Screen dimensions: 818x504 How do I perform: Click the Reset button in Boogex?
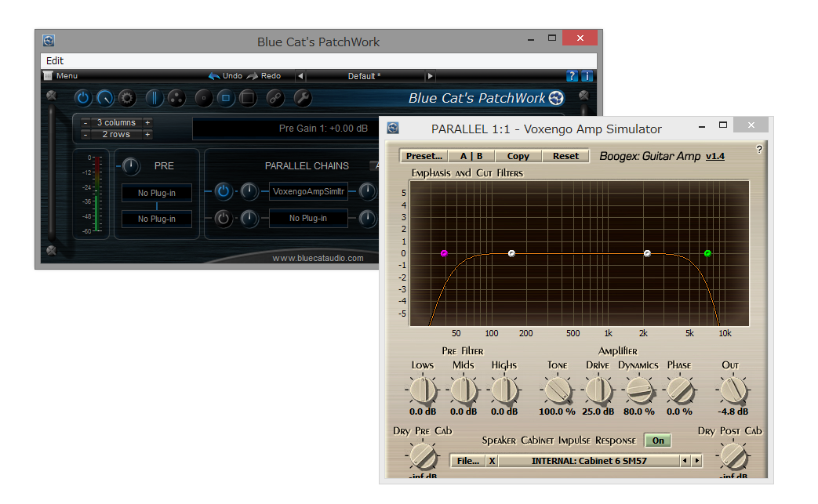tap(565, 156)
